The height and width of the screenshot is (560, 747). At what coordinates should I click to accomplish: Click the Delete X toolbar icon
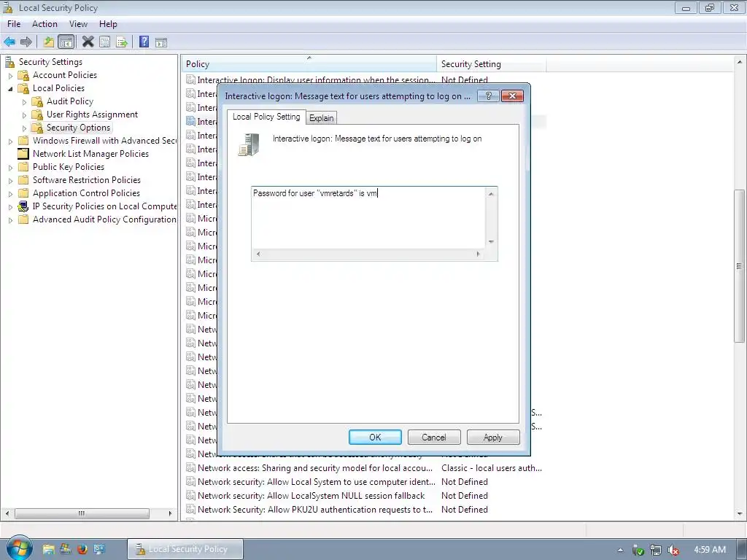pyautogui.click(x=88, y=42)
